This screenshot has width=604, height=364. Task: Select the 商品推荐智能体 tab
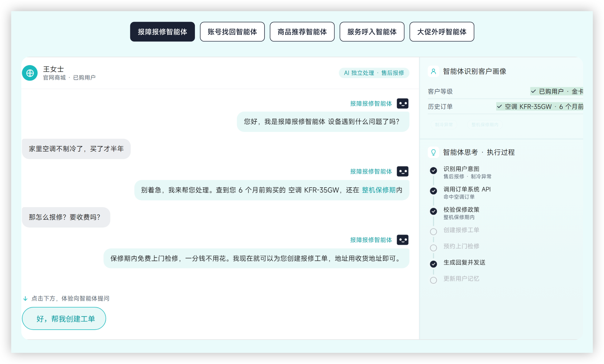(x=302, y=32)
